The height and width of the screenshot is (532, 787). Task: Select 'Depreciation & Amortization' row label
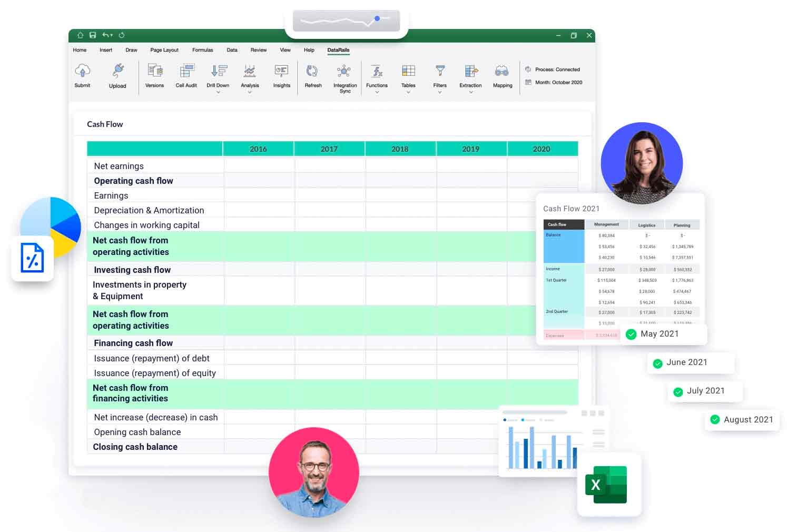click(149, 210)
